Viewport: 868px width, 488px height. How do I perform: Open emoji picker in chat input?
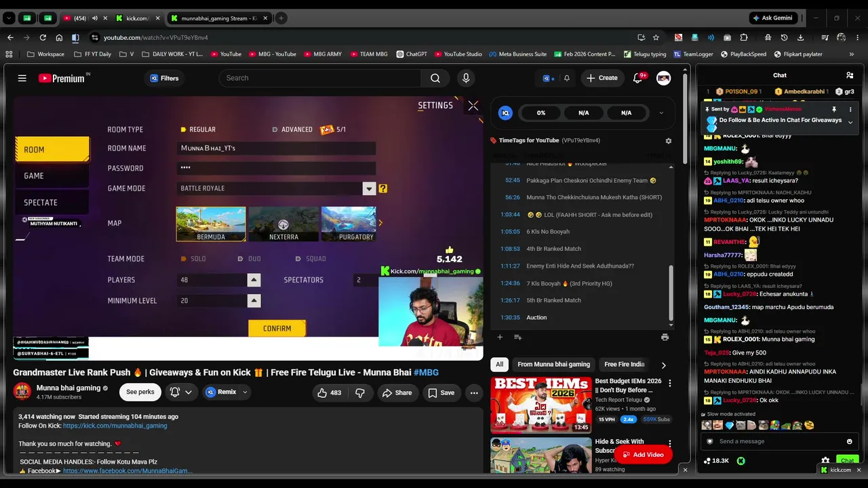pyautogui.click(x=849, y=441)
